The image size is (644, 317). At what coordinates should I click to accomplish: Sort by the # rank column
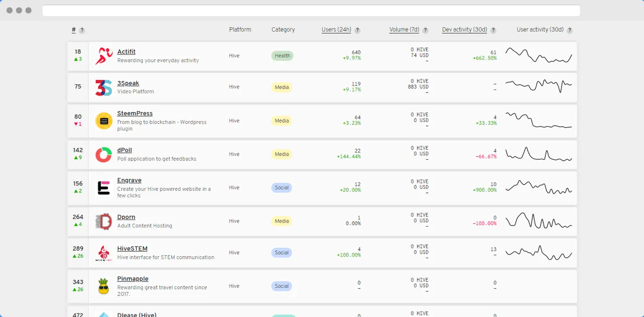tap(73, 30)
